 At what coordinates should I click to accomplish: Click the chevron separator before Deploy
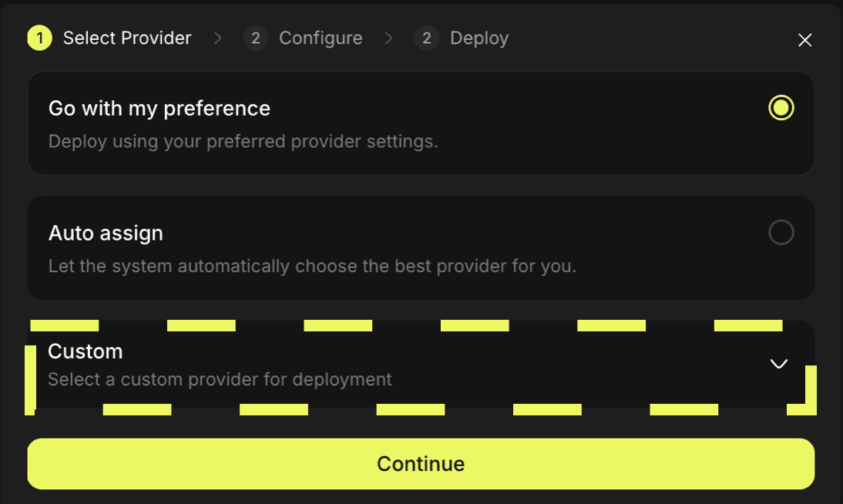pos(390,38)
